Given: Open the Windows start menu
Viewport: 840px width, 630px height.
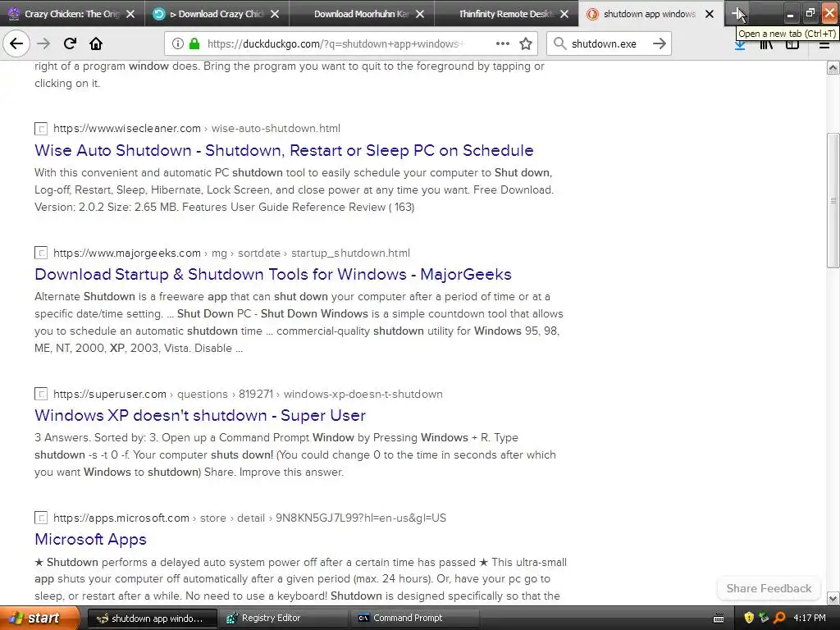Looking at the screenshot, I should [39, 618].
